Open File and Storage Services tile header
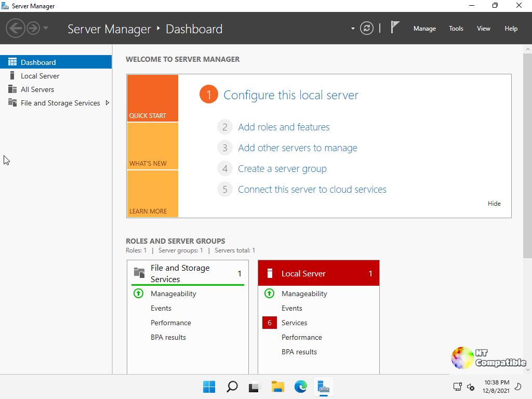532x399 pixels. click(x=188, y=273)
